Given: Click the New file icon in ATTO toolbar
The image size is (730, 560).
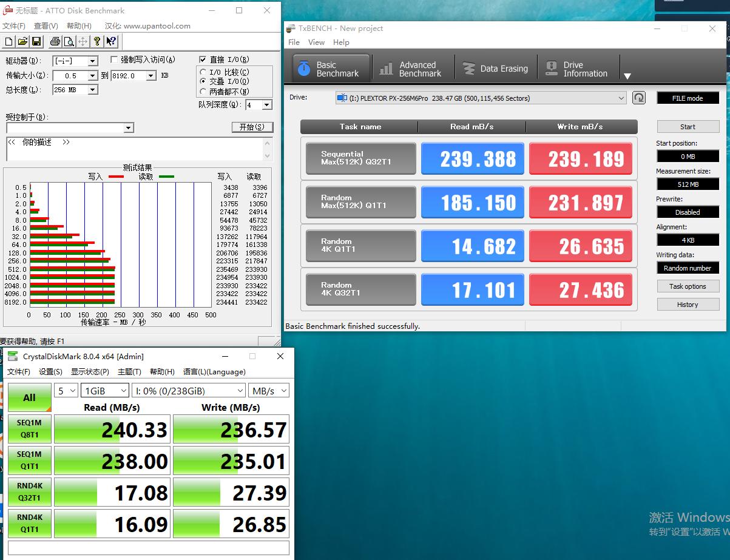Looking at the screenshot, I should coord(8,41).
